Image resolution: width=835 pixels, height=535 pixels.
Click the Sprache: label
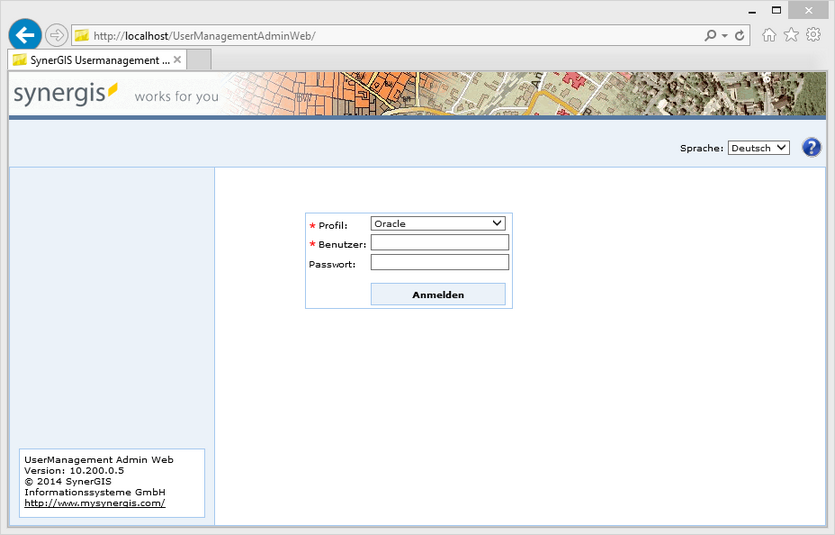click(x=701, y=149)
